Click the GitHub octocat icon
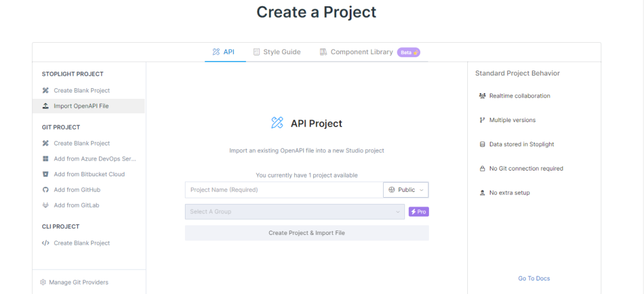 45,190
